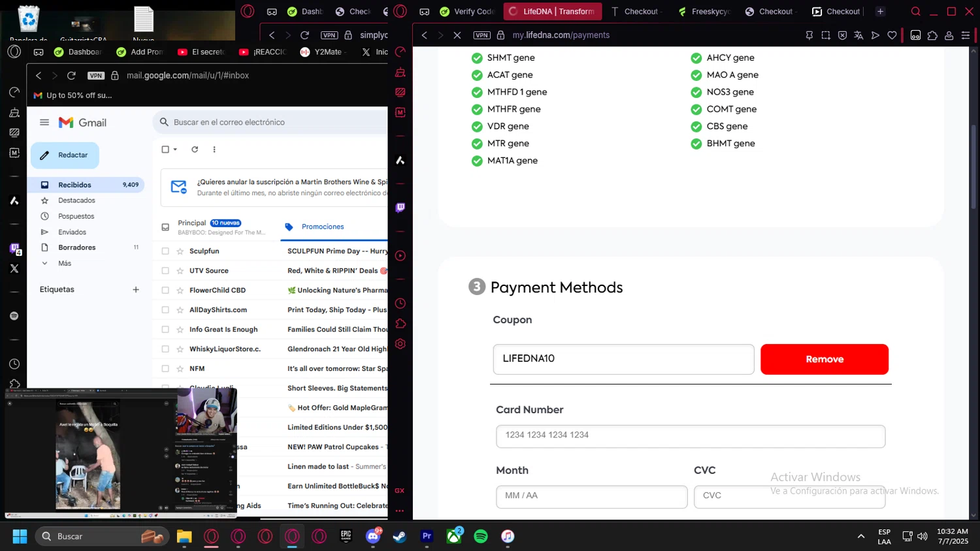Star the WhiskyLiquorStore email
980x551 pixels.
(x=180, y=349)
